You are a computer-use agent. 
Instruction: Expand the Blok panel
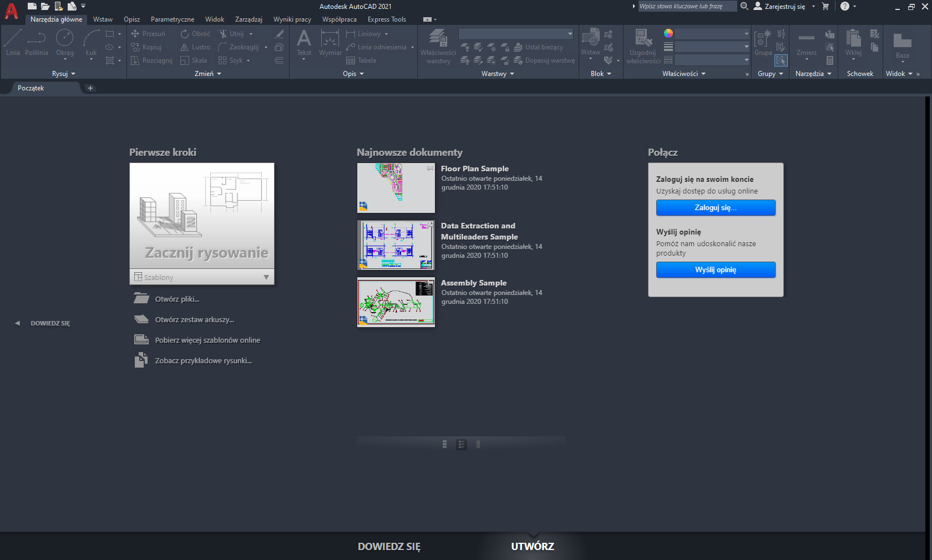[601, 74]
